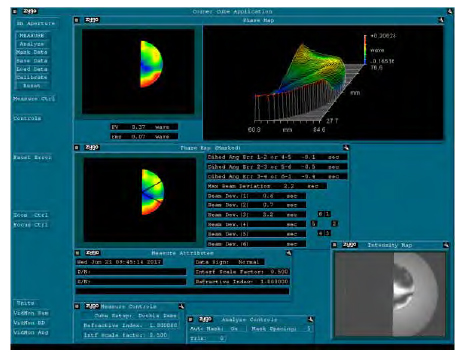Click the MEASURE button
468x360 pixels.
[x=32, y=36]
